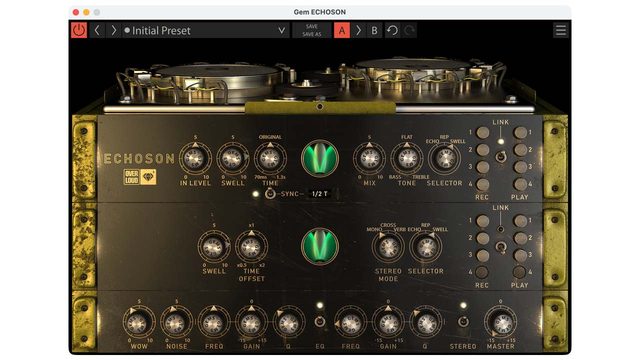Flip the EQ on/off switch
640x360 pixels.
point(320,322)
